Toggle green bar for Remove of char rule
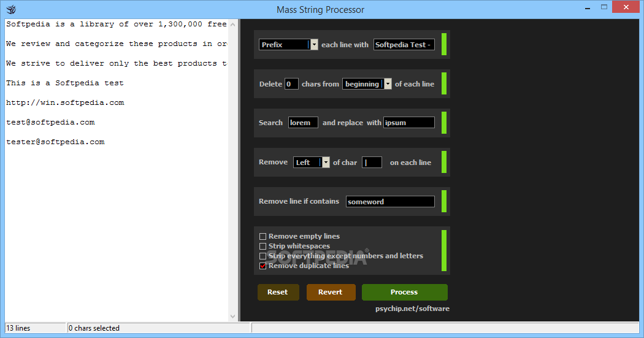The image size is (644, 338). coord(444,162)
